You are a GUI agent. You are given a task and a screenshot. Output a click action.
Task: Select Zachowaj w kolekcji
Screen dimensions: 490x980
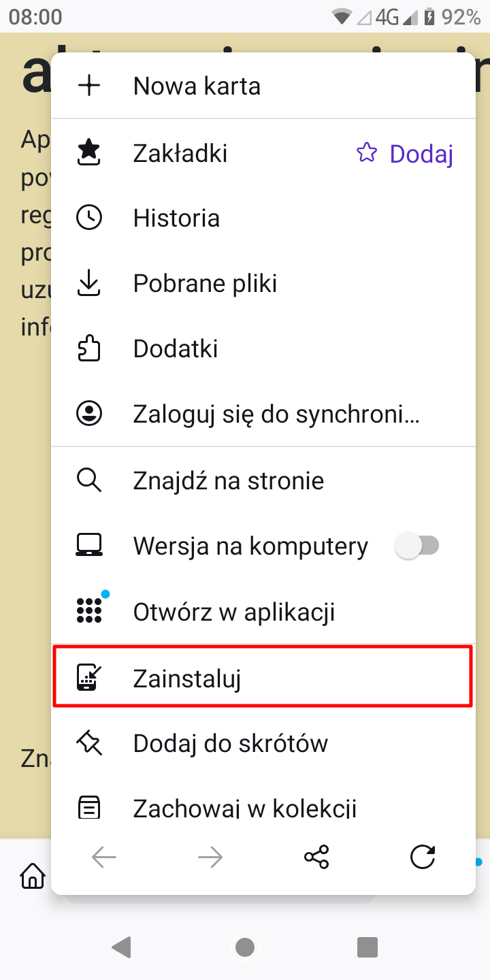[x=245, y=807]
